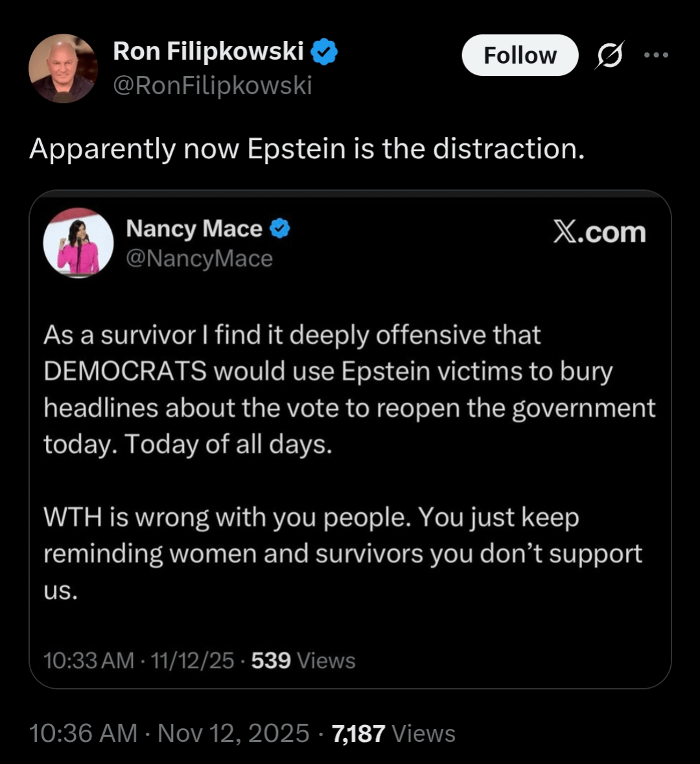Click the Ron Filipkowski display name
This screenshot has height=764, width=700.
point(208,51)
